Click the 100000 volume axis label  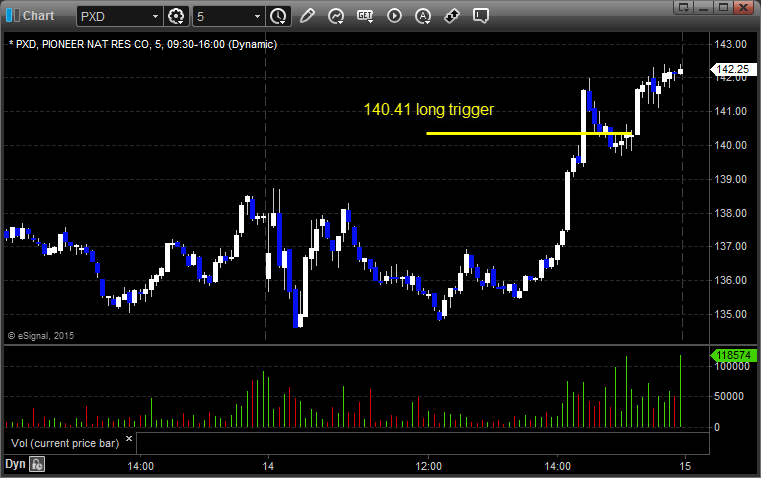pyautogui.click(x=732, y=366)
